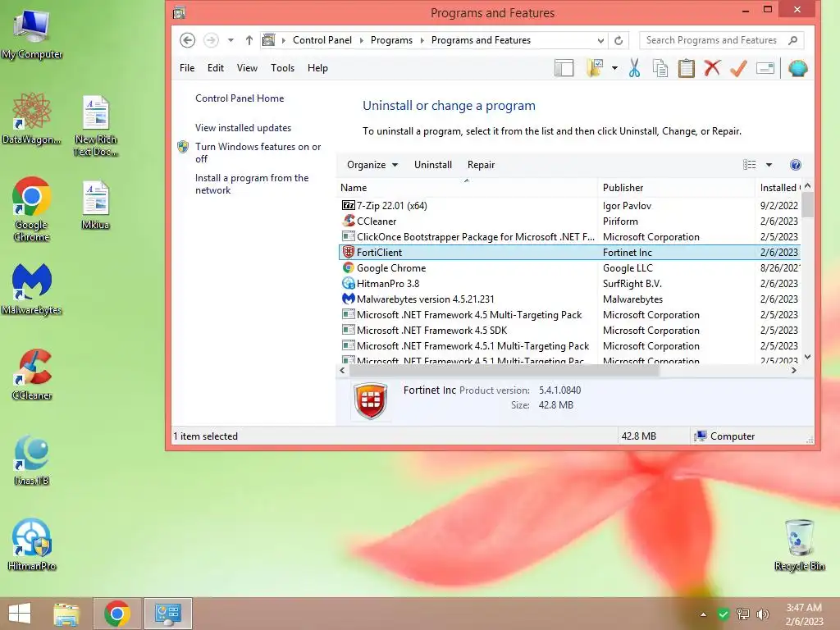Screen dimensions: 840x630
Task: Open View installed updates link
Action: point(243,128)
